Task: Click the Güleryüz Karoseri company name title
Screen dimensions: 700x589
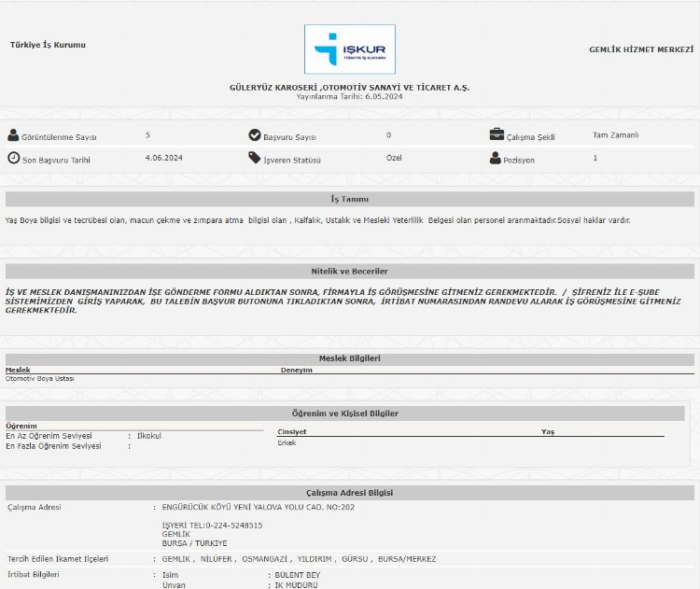Action: (x=349, y=87)
